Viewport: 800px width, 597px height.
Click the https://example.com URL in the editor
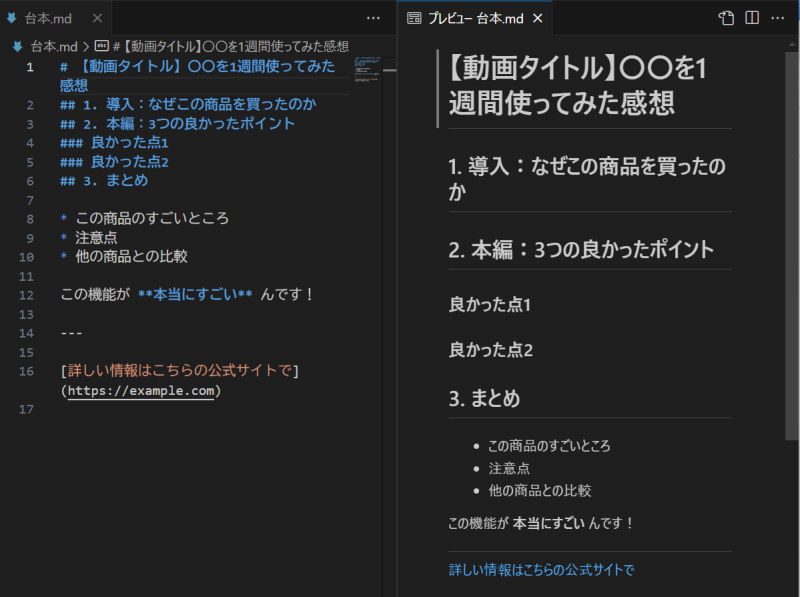pyautogui.click(x=140, y=391)
